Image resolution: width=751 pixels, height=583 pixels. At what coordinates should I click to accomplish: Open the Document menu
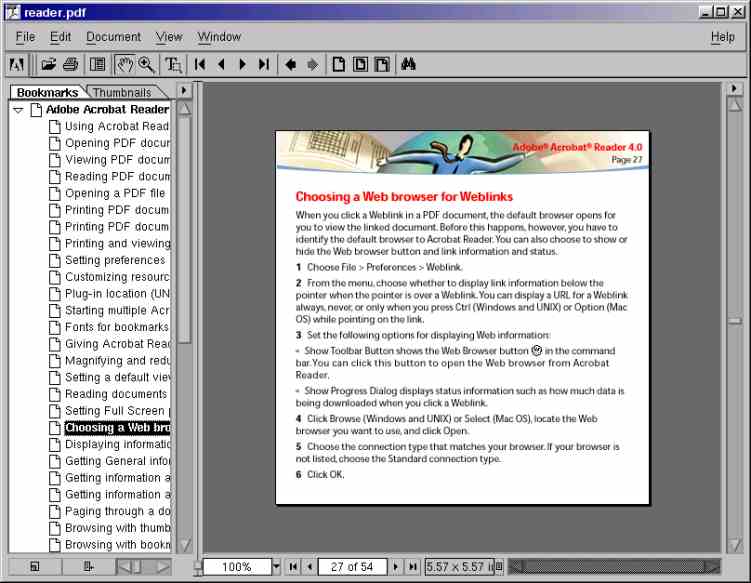114,37
